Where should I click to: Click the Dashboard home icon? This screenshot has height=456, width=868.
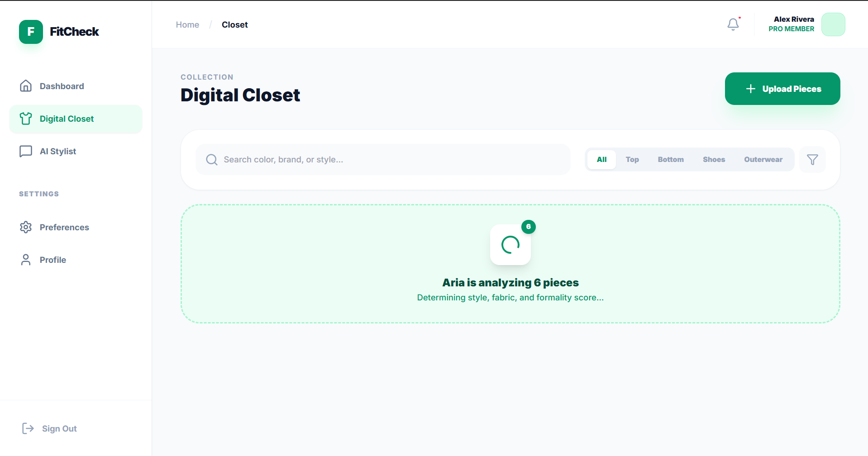click(26, 86)
